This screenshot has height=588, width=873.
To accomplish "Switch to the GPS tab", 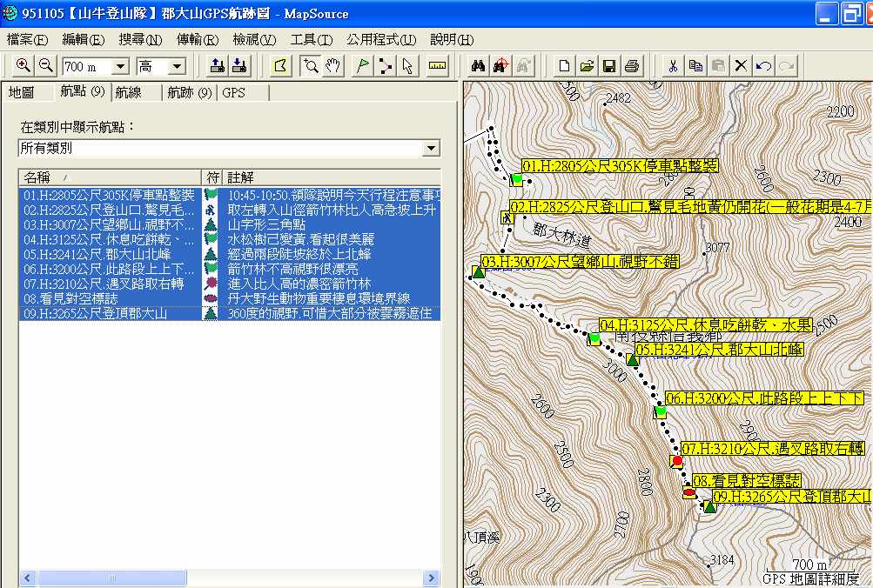I will 234,92.
